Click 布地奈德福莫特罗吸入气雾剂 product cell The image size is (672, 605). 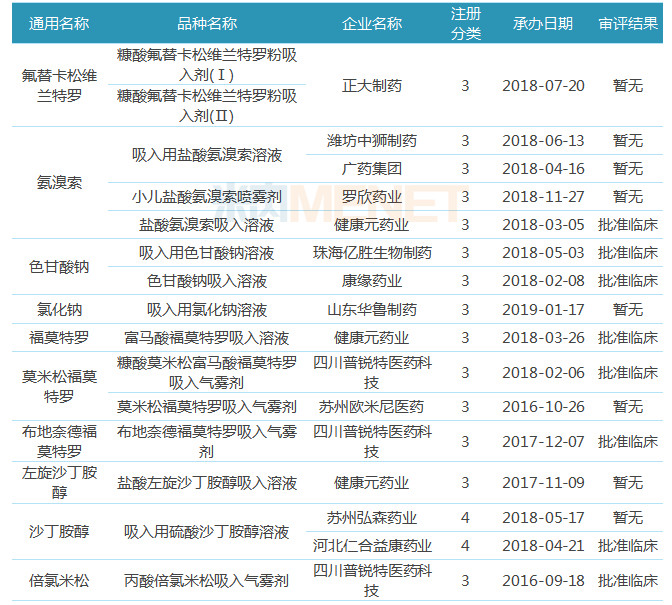tap(207, 441)
